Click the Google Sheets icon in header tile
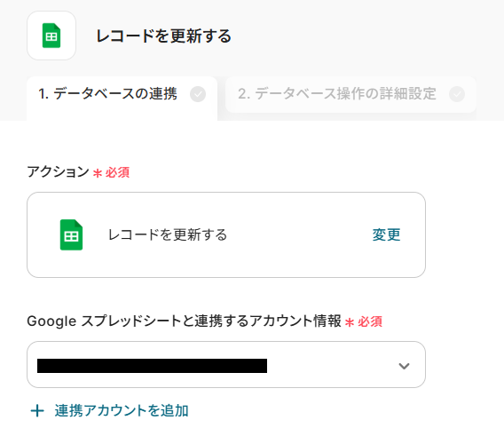Screen dimensions: 504x444 coord(51,36)
